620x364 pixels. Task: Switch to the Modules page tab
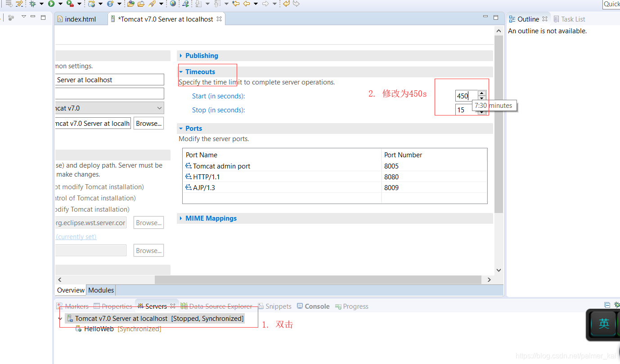click(x=101, y=290)
